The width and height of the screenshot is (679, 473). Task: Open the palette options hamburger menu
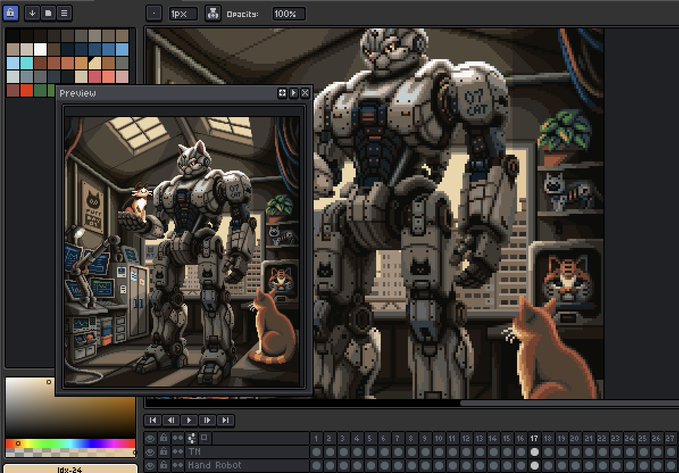[x=64, y=13]
